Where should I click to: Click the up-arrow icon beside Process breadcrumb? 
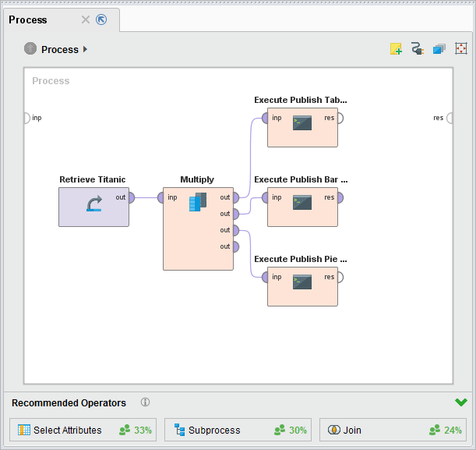[30, 49]
